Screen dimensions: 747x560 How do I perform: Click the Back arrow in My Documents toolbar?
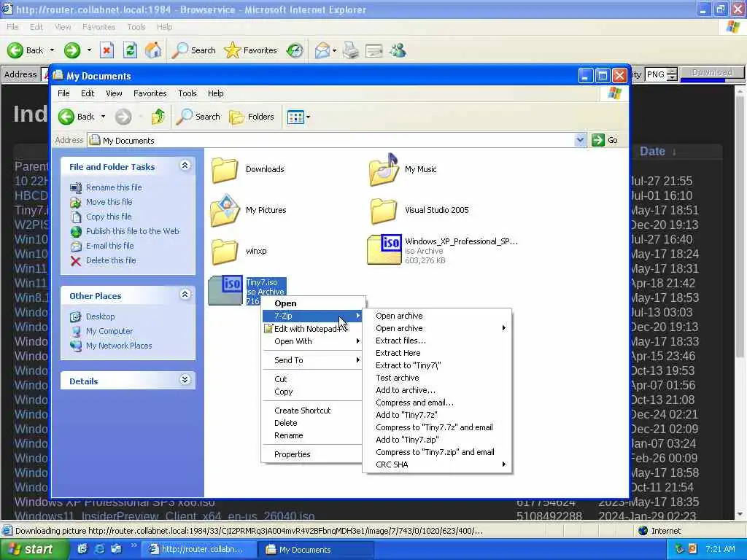tap(66, 117)
